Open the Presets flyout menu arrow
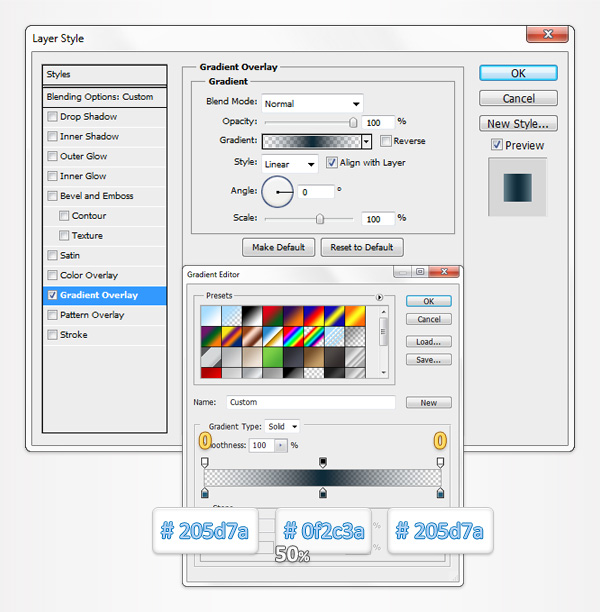The image size is (600, 612). pos(379,297)
